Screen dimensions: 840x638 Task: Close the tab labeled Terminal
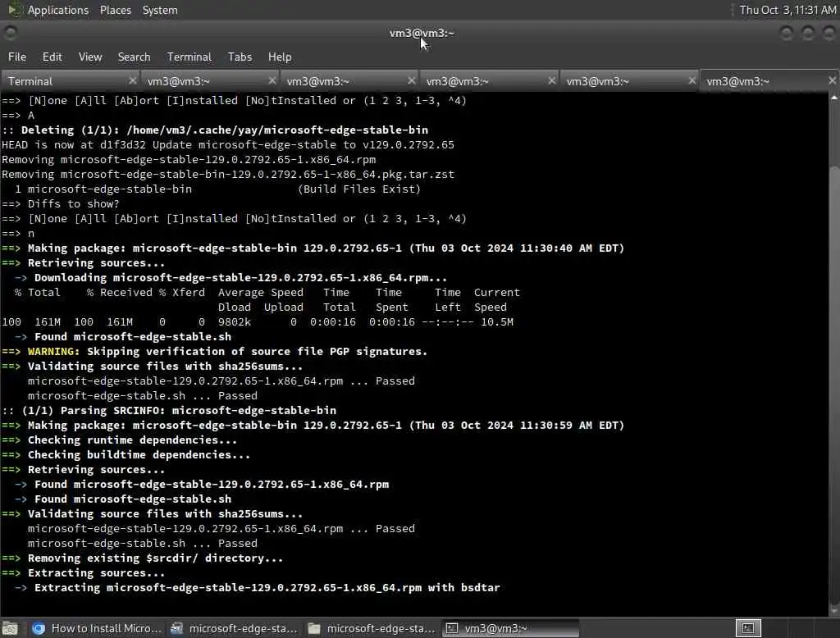(133, 80)
